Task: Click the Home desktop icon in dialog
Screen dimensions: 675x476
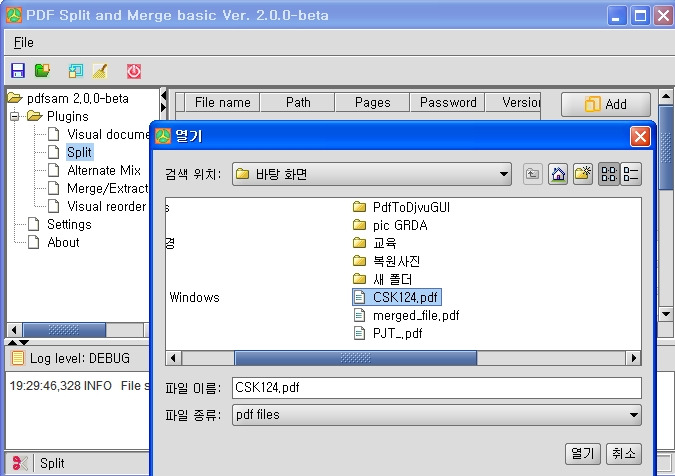Action: pos(558,174)
